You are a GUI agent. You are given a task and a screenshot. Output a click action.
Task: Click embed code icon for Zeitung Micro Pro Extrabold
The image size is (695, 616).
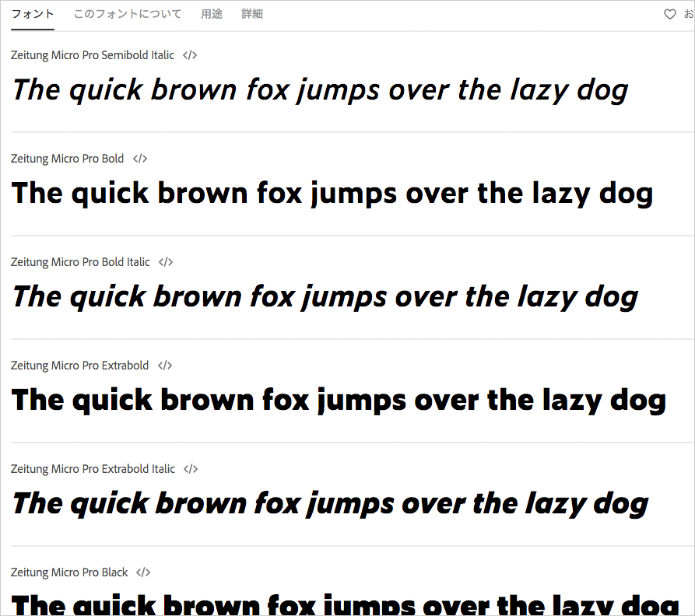165,366
